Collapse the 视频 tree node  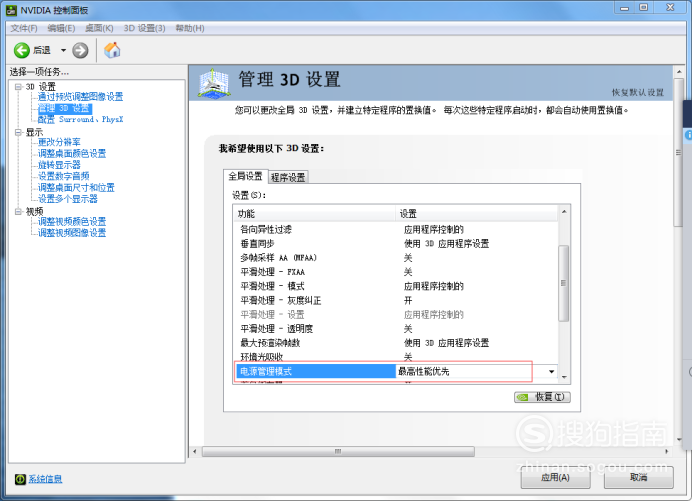[x=18, y=211]
